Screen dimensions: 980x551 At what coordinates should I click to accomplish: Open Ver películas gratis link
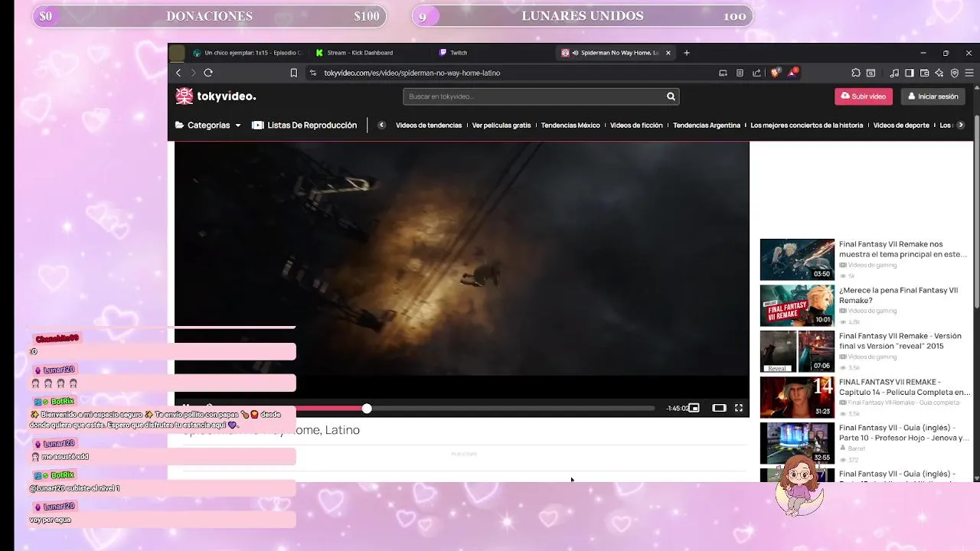[x=501, y=126]
